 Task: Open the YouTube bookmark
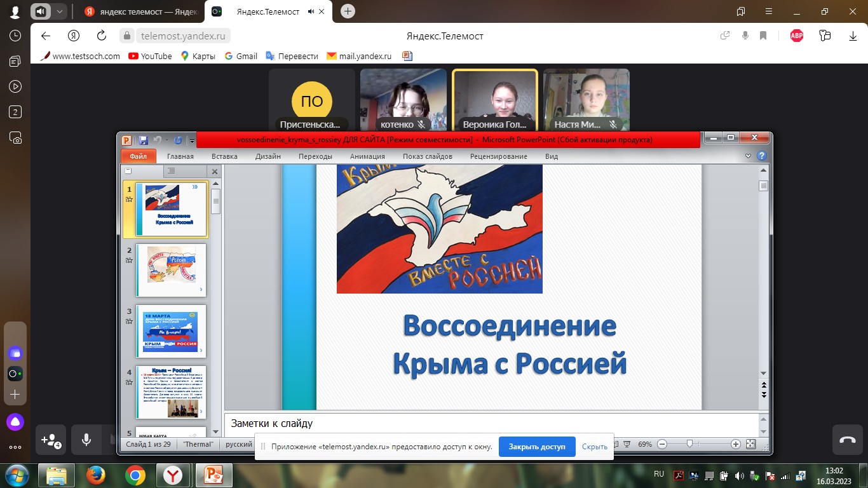click(x=150, y=56)
